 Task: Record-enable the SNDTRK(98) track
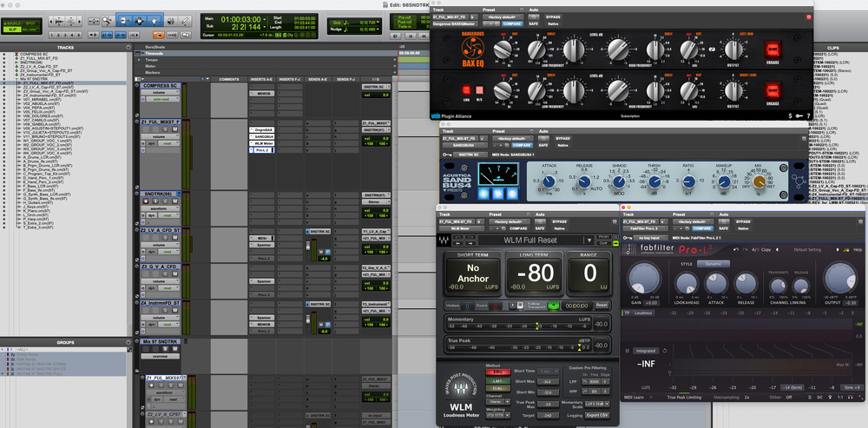pos(146,201)
